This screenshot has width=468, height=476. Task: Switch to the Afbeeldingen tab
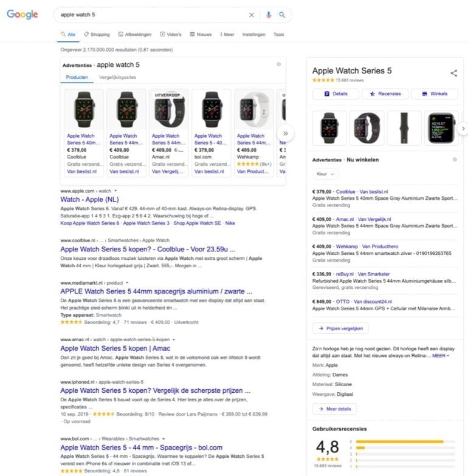135,34
